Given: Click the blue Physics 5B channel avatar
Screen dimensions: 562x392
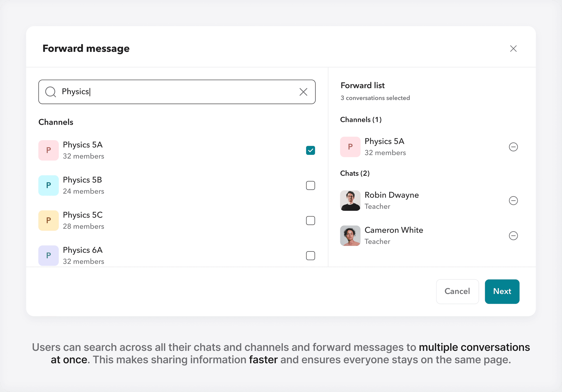Looking at the screenshot, I should (49, 186).
